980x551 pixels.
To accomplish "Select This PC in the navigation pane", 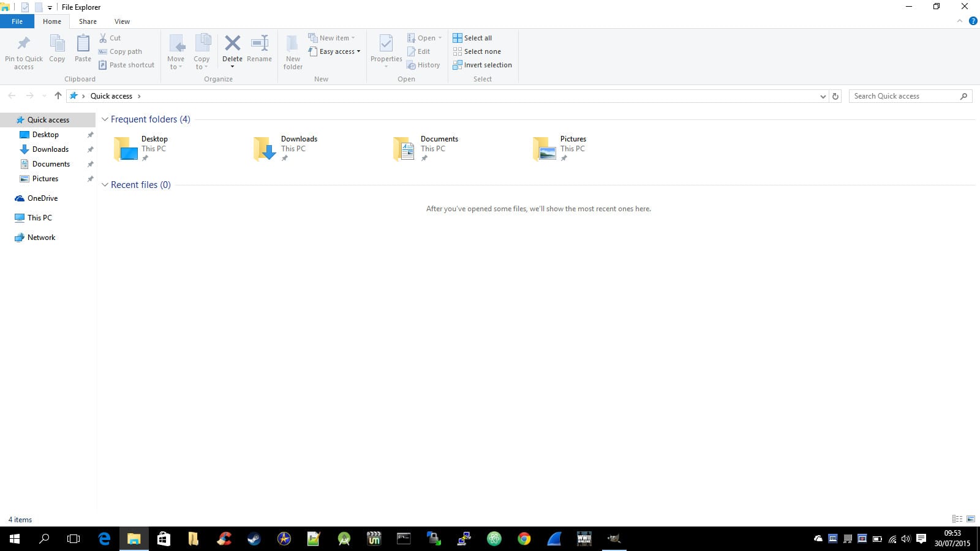I will point(39,218).
